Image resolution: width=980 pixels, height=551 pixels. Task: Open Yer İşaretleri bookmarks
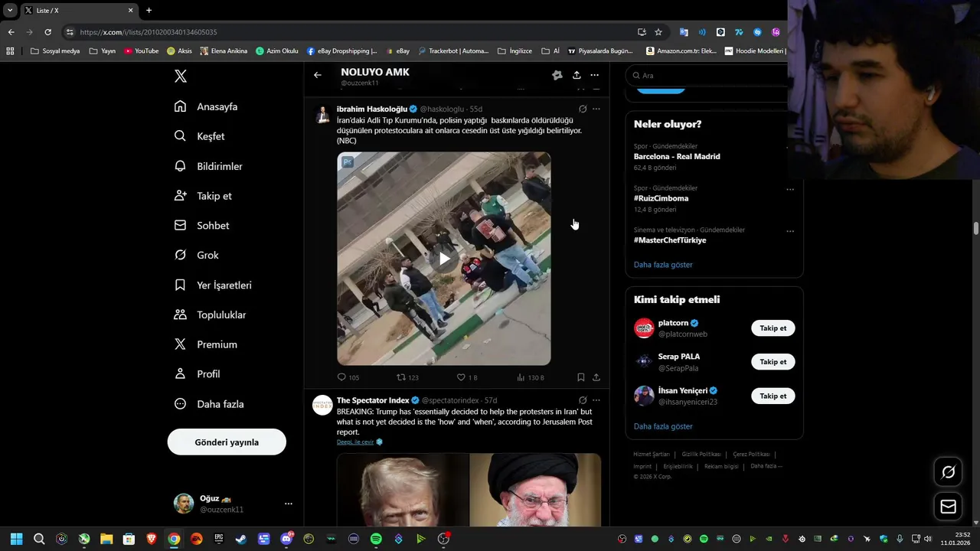(x=213, y=285)
